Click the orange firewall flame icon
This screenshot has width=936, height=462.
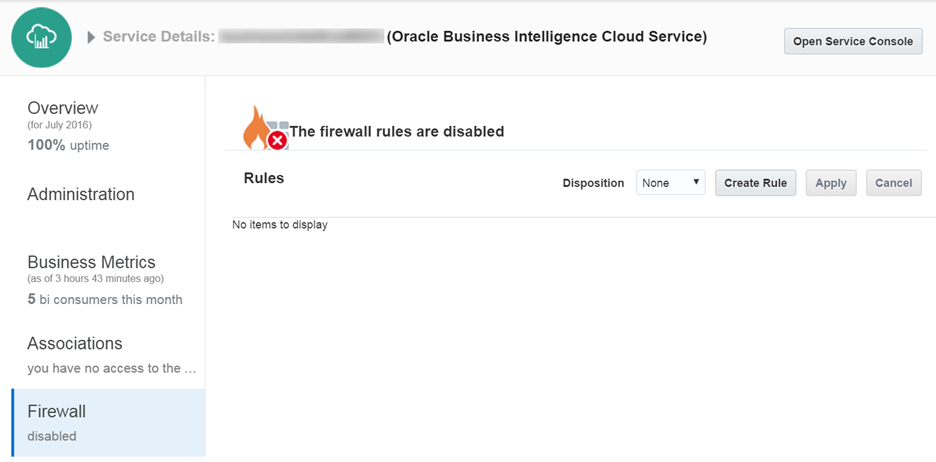256,126
